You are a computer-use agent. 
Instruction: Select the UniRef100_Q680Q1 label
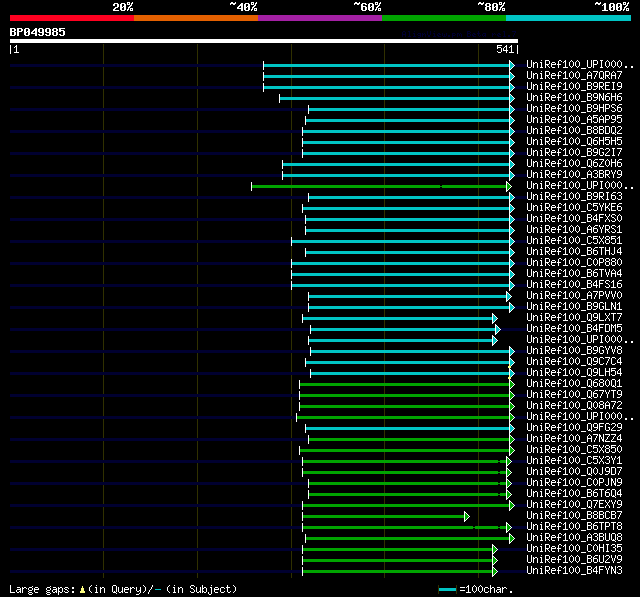click(574, 384)
